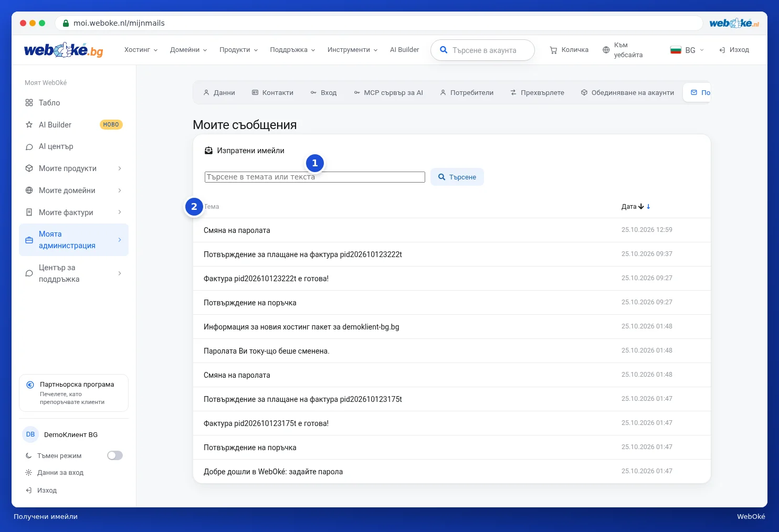Expand the Инструменти dropdown menu
Image resolution: width=779 pixels, height=532 pixels.
(x=352, y=50)
